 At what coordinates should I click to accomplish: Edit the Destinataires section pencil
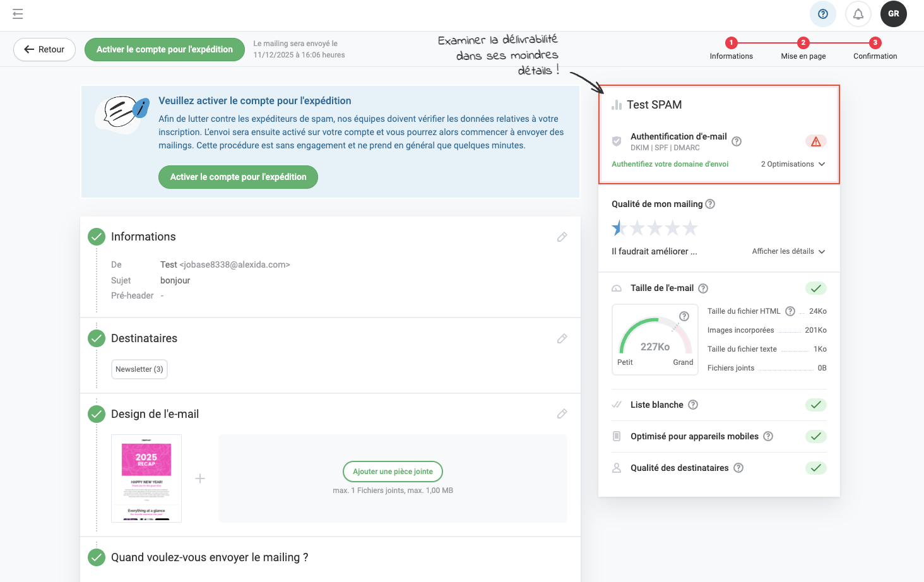click(x=562, y=338)
